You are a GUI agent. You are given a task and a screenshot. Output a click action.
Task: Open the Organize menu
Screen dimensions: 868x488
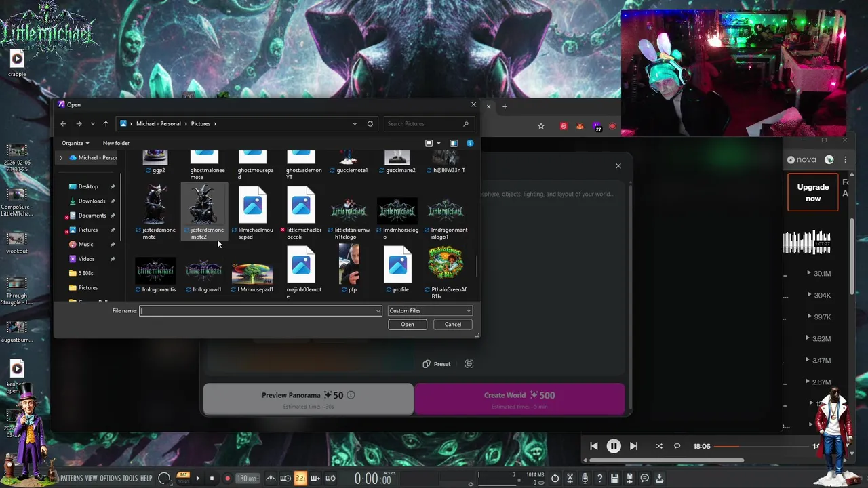pos(75,143)
